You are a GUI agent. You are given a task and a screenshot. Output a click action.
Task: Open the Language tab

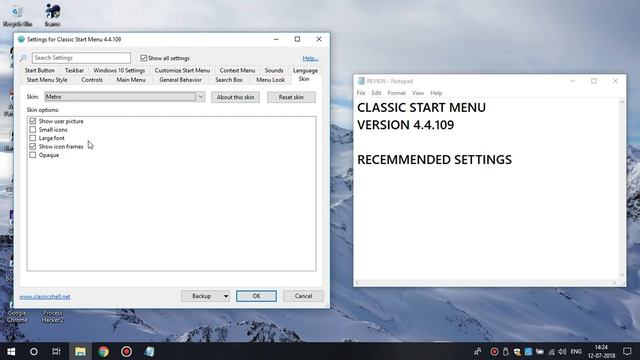(305, 70)
